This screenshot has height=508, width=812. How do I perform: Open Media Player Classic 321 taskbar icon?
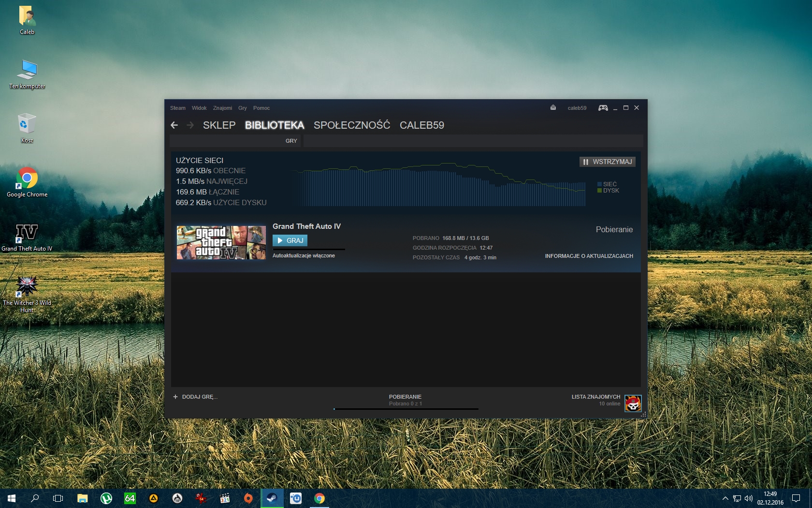pyautogui.click(x=224, y=498)
